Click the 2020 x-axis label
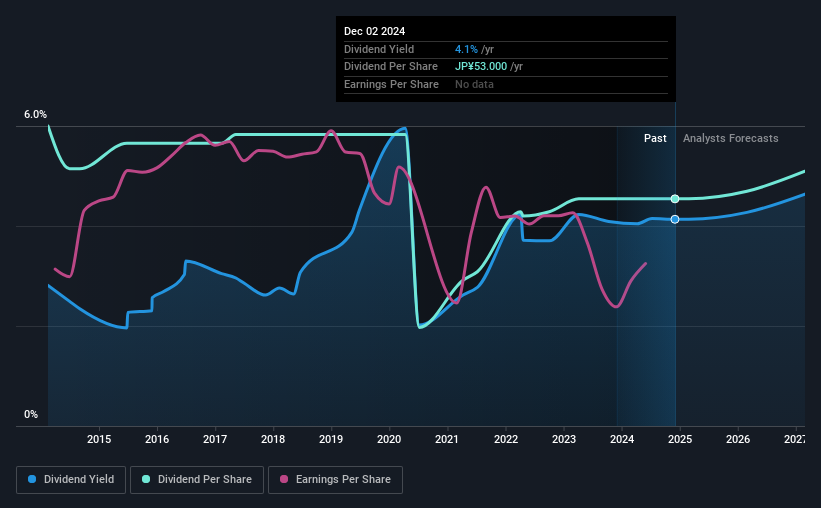The width and height of the screenshot is (821, 508). (x=389, y=439)
